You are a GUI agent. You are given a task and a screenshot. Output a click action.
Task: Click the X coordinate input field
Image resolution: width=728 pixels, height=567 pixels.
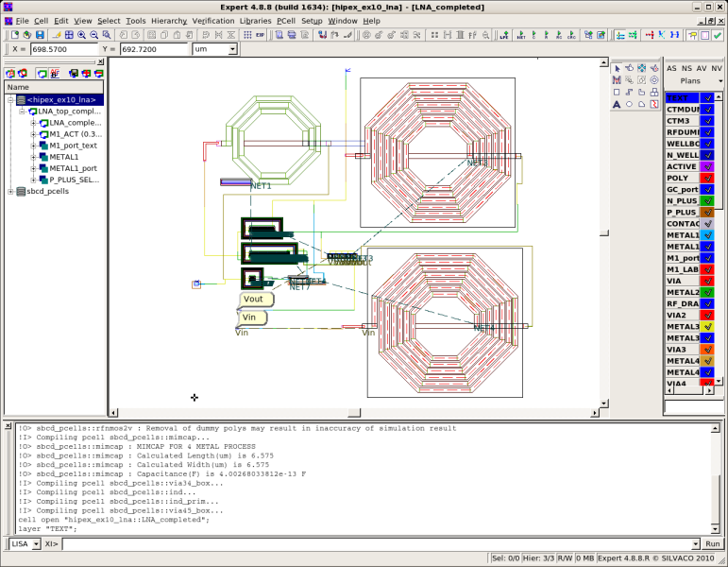click(66, 49)
